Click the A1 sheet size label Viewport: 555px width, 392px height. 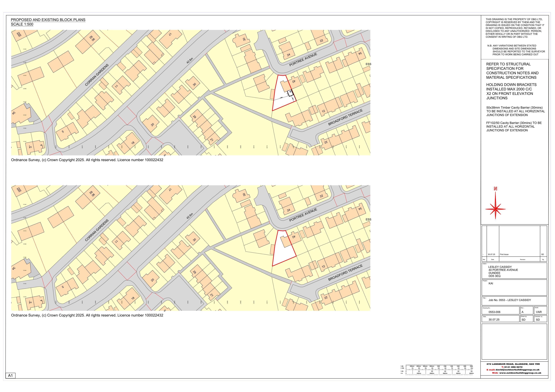[x=10, y=376]
